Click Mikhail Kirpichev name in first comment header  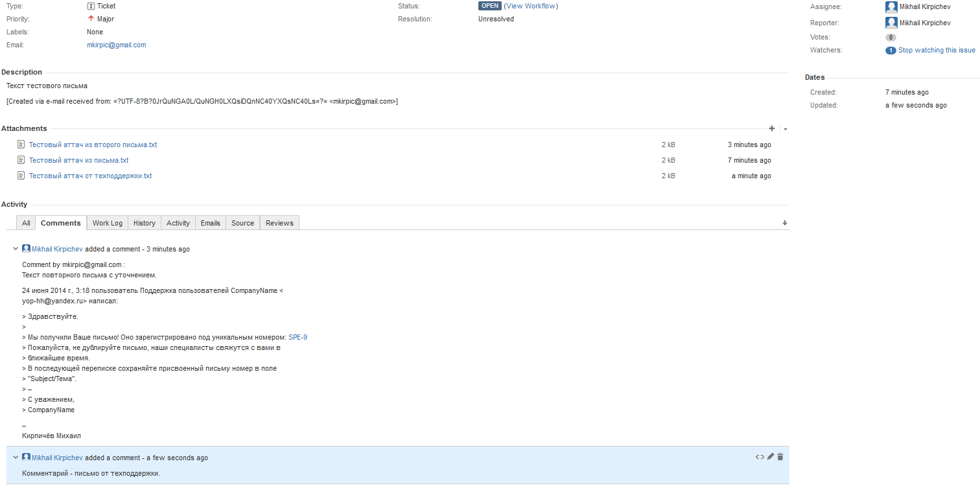pyautogui.click(x=57, y=249)
